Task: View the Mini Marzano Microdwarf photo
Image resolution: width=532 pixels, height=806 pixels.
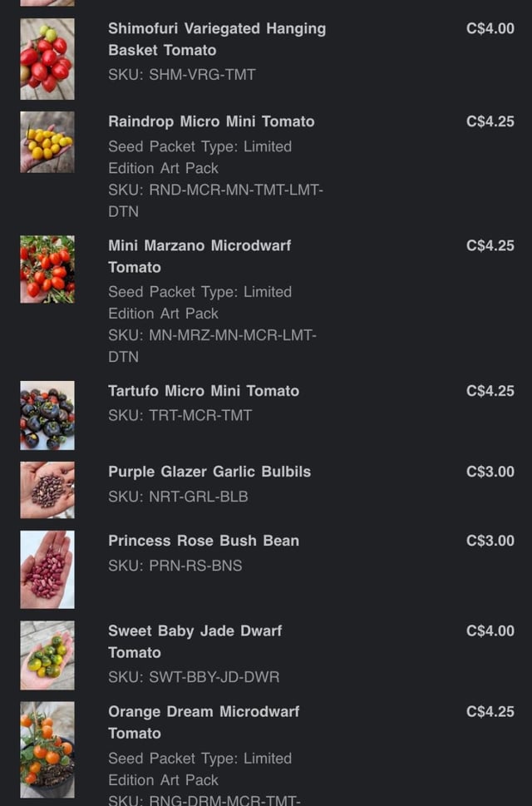Action: coord(47,269)
